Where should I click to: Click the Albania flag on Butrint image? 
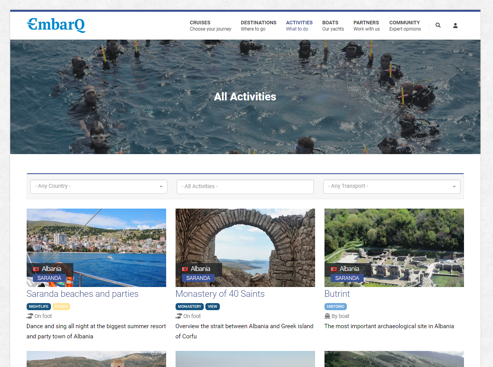coord(334,269)
